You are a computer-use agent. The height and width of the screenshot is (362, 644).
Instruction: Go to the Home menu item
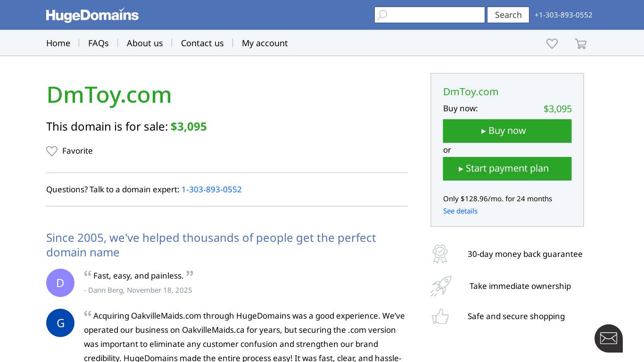(58, 43)
